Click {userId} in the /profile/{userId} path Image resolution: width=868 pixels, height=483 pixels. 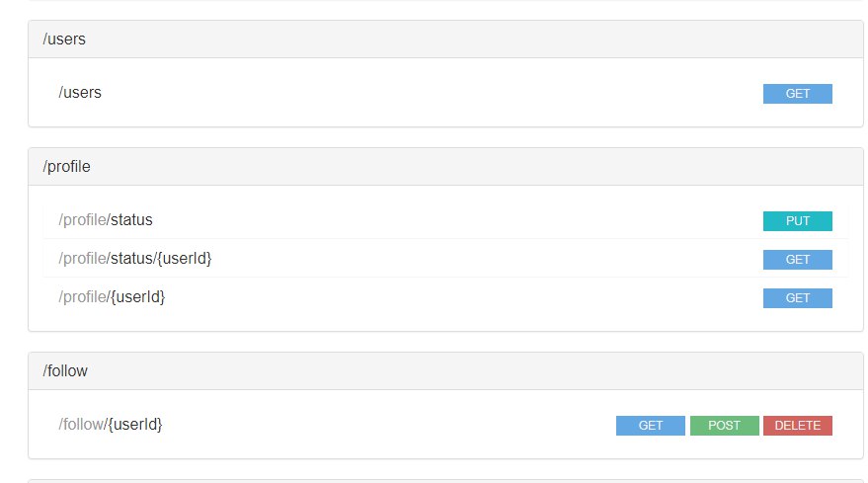137,296
